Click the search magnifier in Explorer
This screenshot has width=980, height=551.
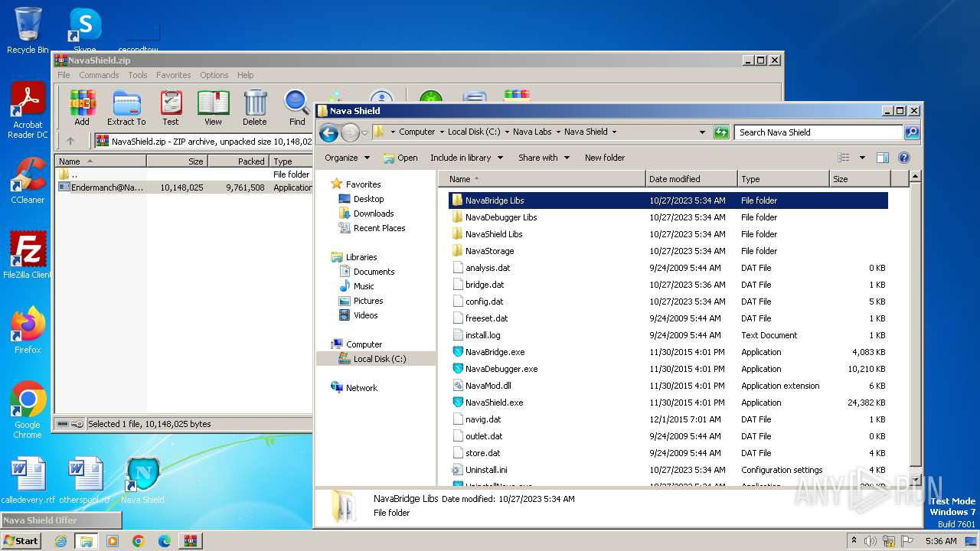pyautogui.click(x=911, y=132)
